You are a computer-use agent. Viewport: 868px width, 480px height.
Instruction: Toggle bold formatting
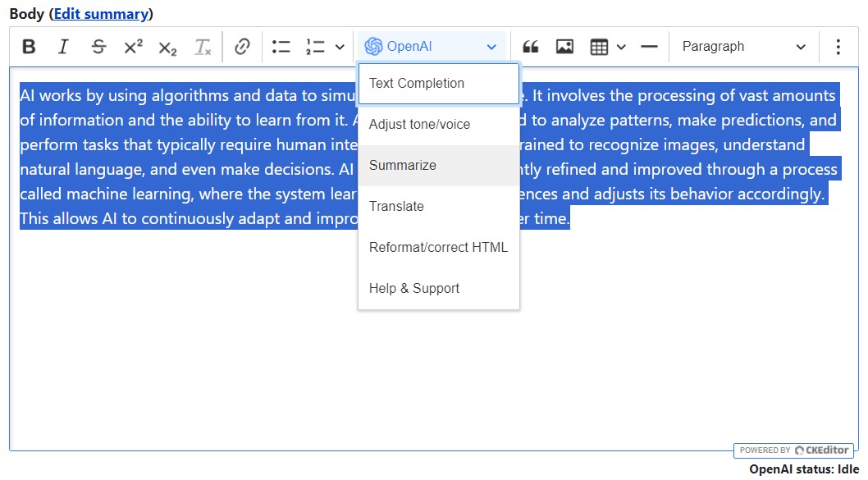point(29,47)
